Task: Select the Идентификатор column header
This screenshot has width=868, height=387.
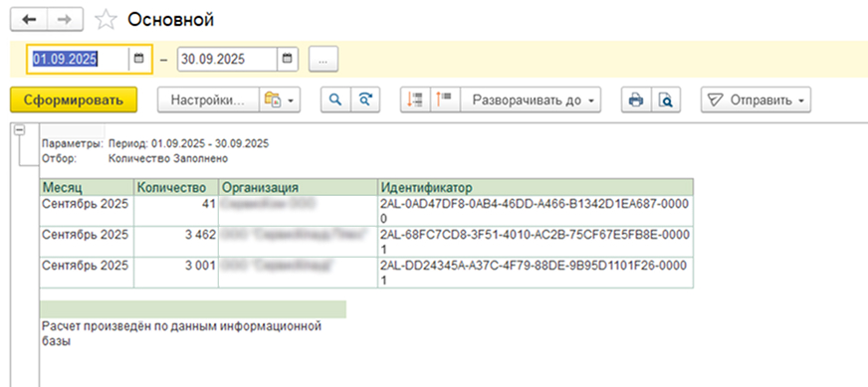Action: click(536, 187)
